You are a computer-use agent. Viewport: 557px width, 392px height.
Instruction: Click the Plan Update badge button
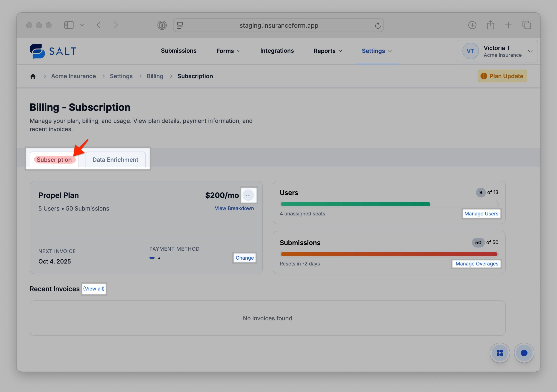pos(502,76)
